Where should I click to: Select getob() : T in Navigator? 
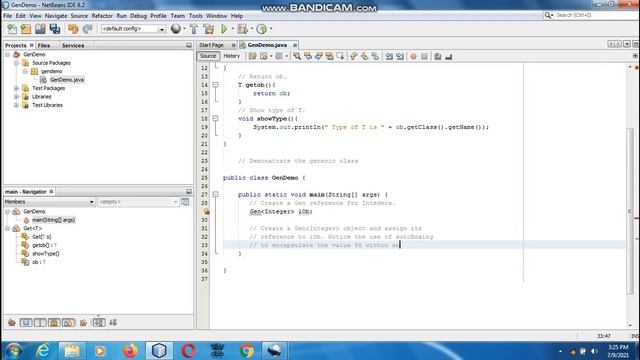(44, 245)
